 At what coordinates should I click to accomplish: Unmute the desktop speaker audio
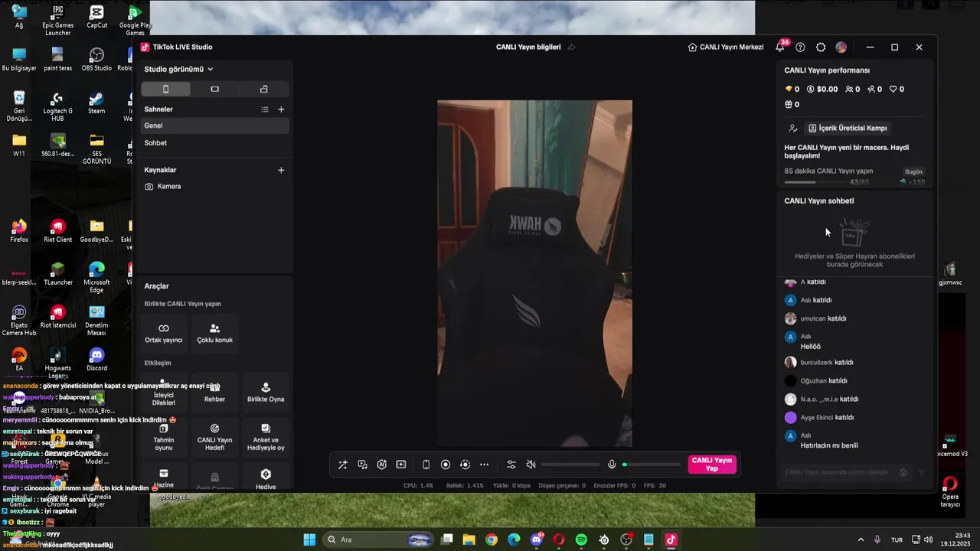[531, 465]
